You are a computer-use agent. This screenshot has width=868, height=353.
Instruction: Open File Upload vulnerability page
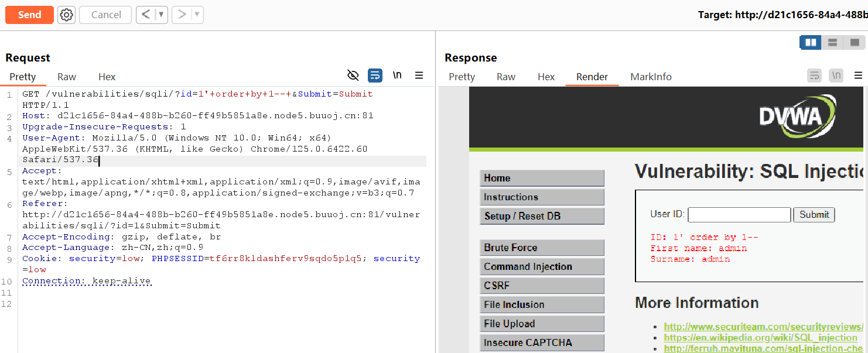tap(542, 324)
